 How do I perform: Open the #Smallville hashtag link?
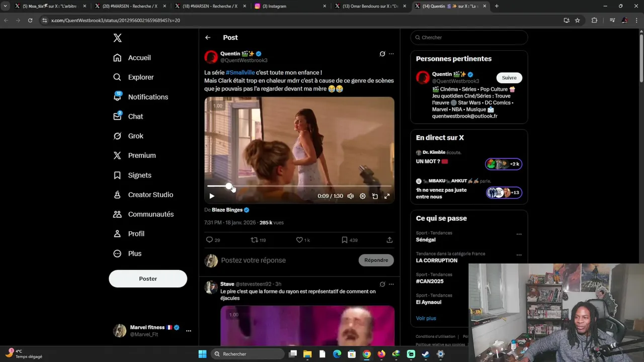(240, 72)
